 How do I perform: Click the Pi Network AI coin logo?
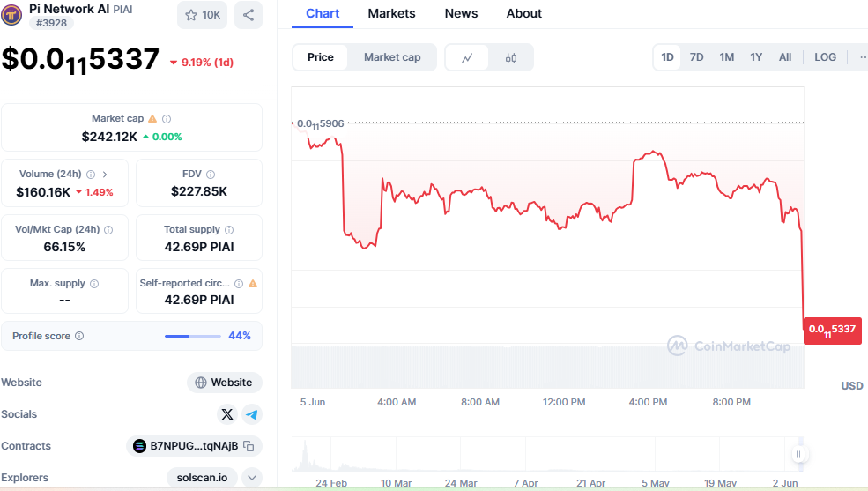(11, 16)
